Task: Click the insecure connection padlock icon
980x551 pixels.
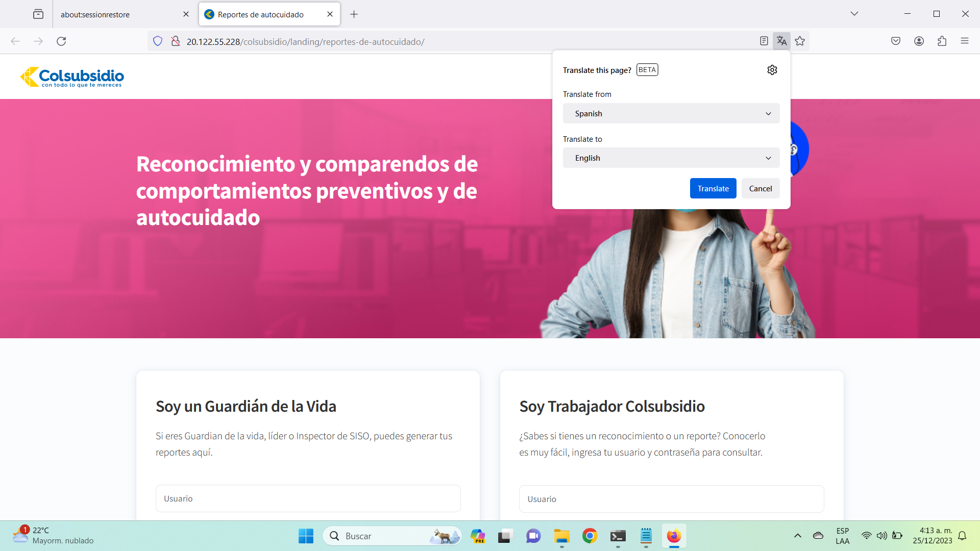Action: 175,41
